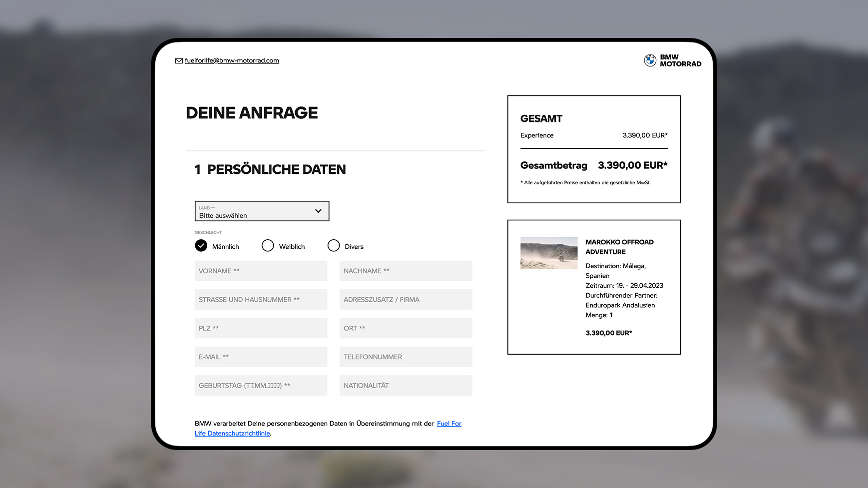Click the envelope mail icon
The image size is (868, 488).
click(x=179, y=60)
